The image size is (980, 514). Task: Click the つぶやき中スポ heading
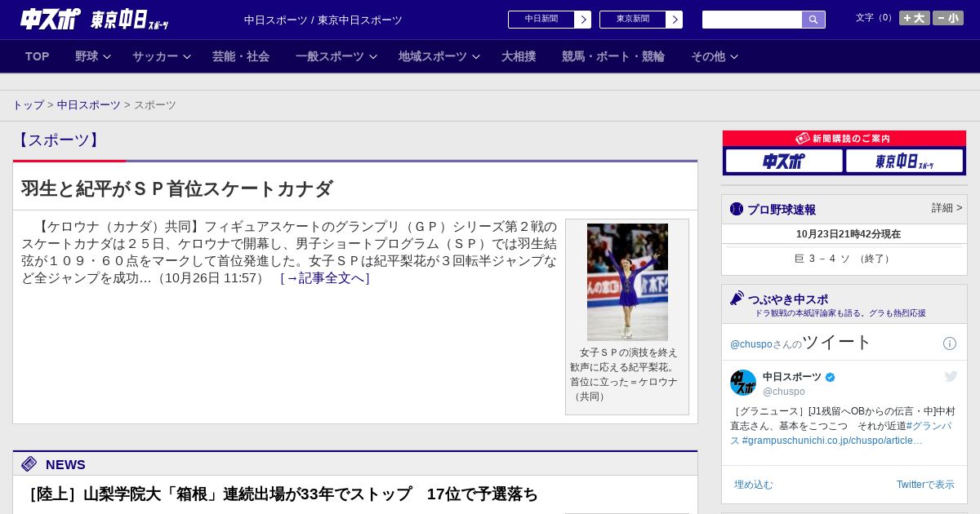pos(788,299)
